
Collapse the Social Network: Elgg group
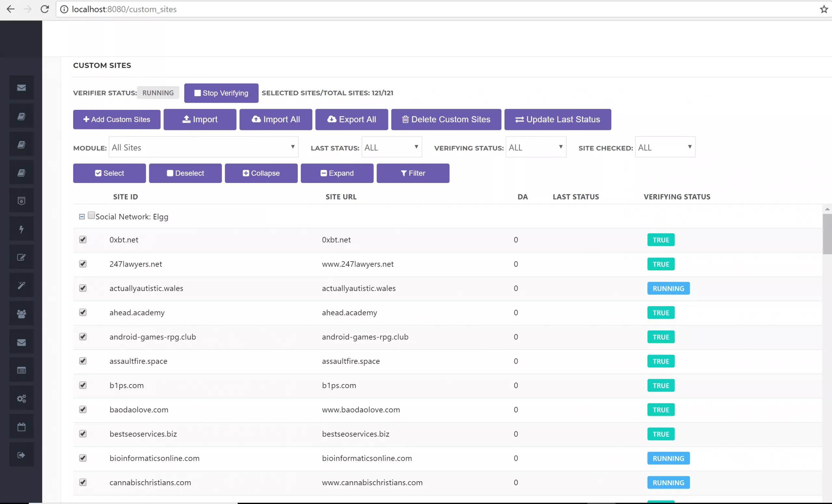click(82, 216)
